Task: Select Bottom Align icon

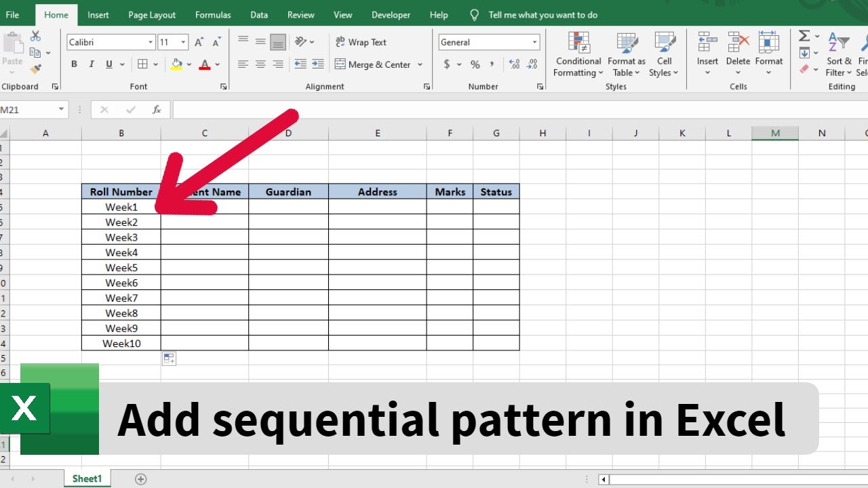Action: [x=278, y=42]
